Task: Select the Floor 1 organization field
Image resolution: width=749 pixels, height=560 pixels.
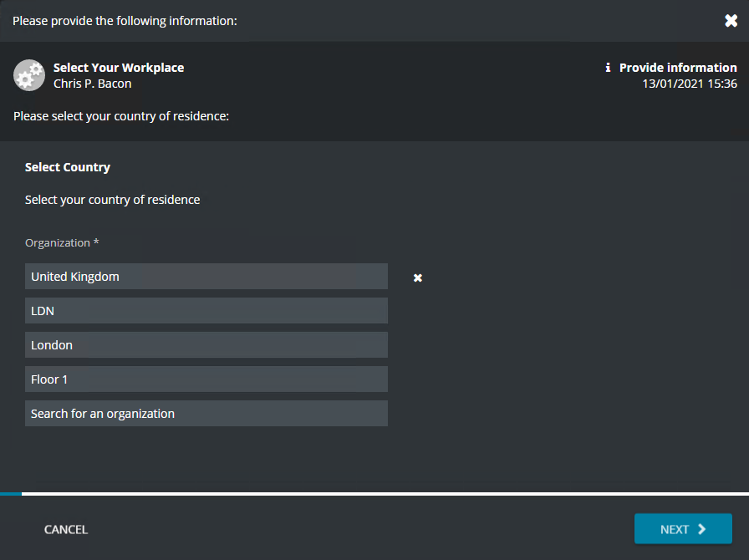Action: [206, 379]
